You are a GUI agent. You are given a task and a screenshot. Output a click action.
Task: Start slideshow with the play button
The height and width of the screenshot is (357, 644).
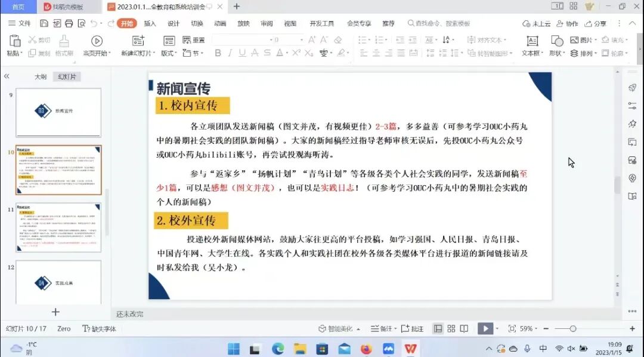[485, 328]
